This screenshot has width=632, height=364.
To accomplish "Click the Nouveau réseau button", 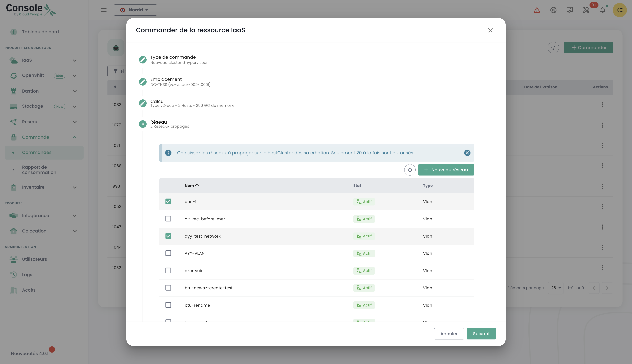I will click(446, 170).
